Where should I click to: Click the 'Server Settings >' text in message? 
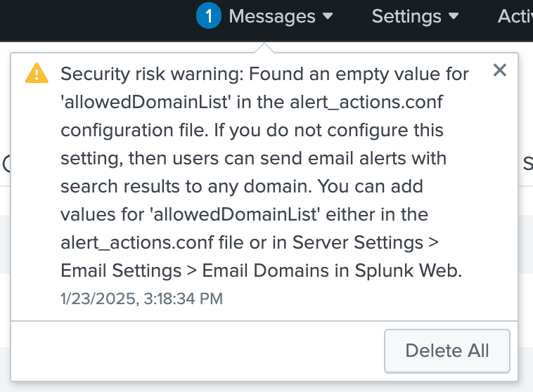click(366, 242)
